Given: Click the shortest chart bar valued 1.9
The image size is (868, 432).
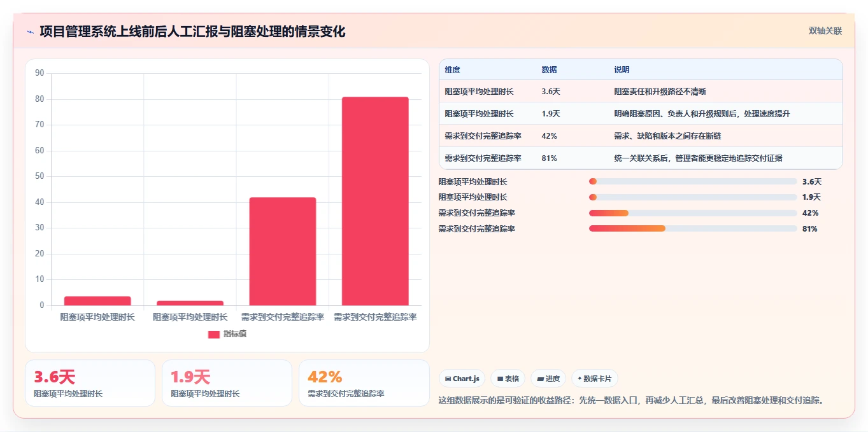Looking at the screenshot, I should [190, 303].
